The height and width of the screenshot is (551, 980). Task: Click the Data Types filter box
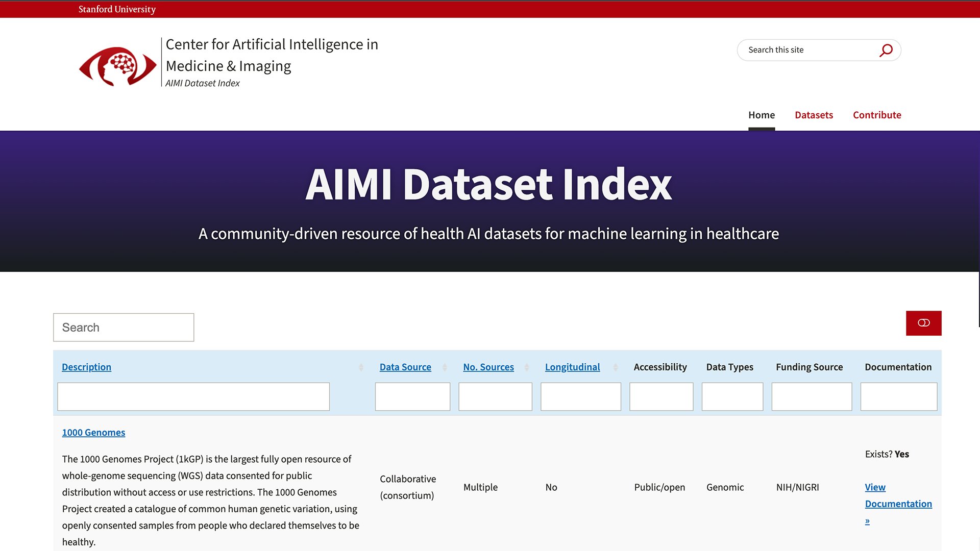(732, 396)
